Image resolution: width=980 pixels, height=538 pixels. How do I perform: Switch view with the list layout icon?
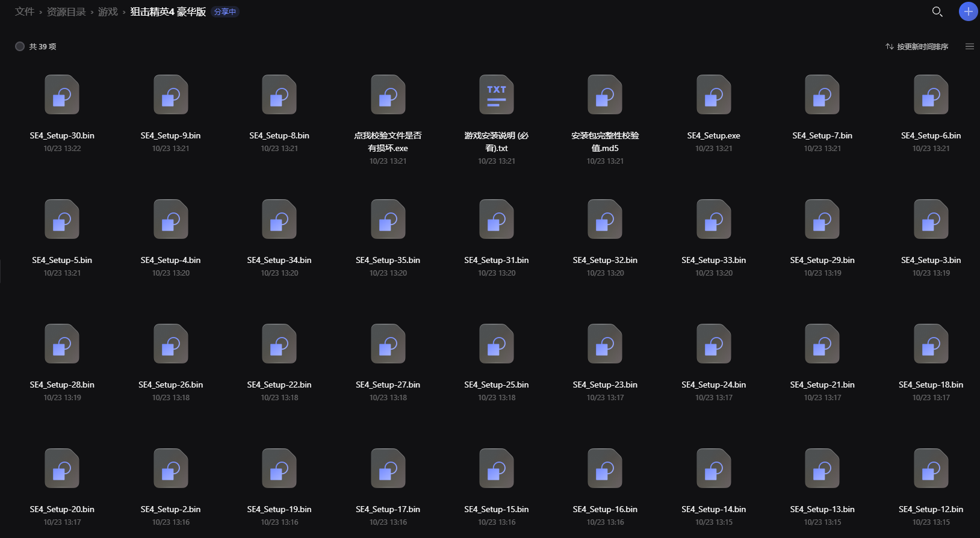(x=969, y=46)
